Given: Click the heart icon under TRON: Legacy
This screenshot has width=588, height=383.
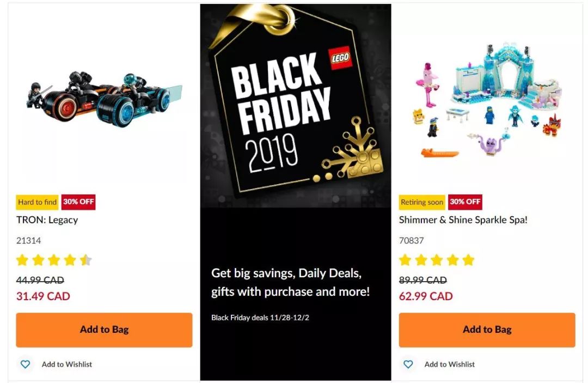Looking at the screenshot, I should pyautogui.click(x=25, y=364).
